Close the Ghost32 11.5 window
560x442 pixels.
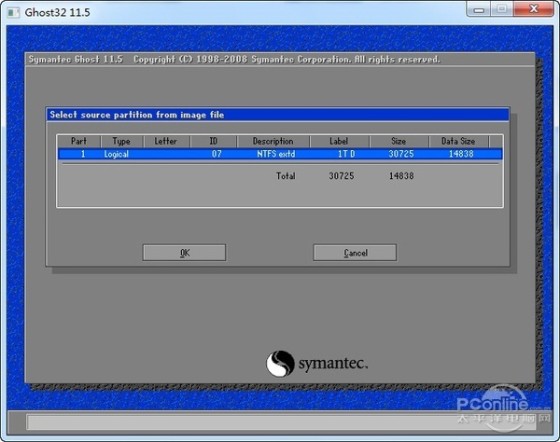point(534,9)
